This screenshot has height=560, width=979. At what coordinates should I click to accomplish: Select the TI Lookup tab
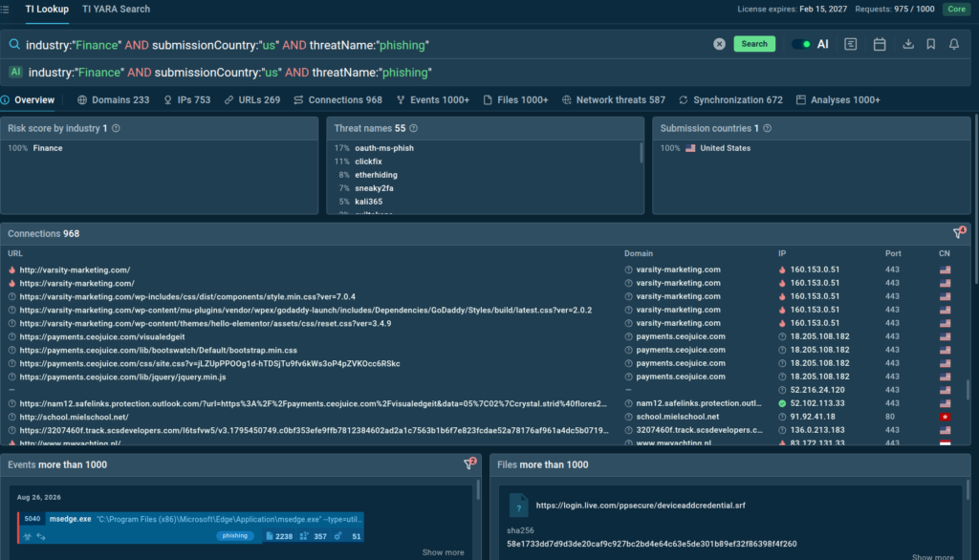pos(47,10)
